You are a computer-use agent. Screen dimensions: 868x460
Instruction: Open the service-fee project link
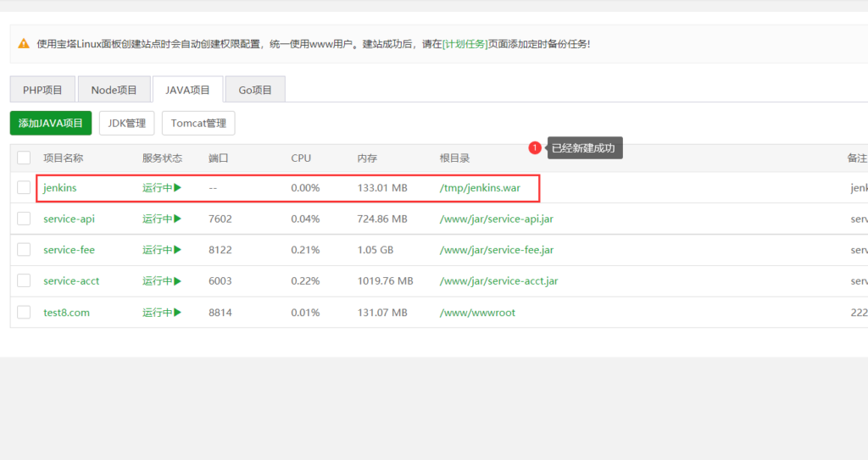[x=70, y=250]
